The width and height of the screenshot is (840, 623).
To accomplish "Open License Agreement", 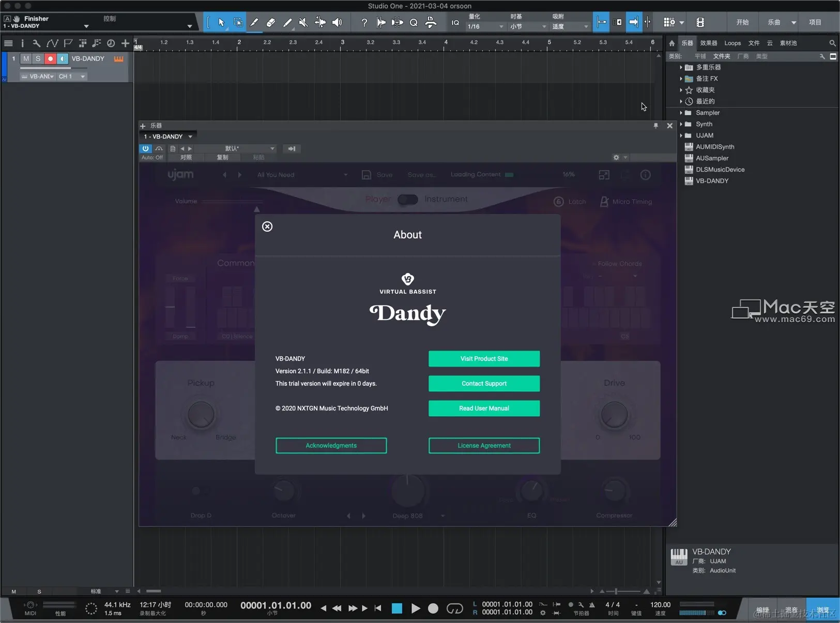I will (x=484, y=446).
